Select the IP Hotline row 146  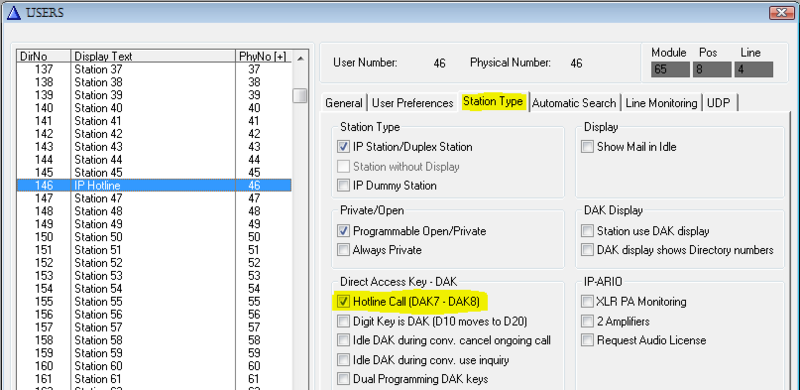pos(154,185)
